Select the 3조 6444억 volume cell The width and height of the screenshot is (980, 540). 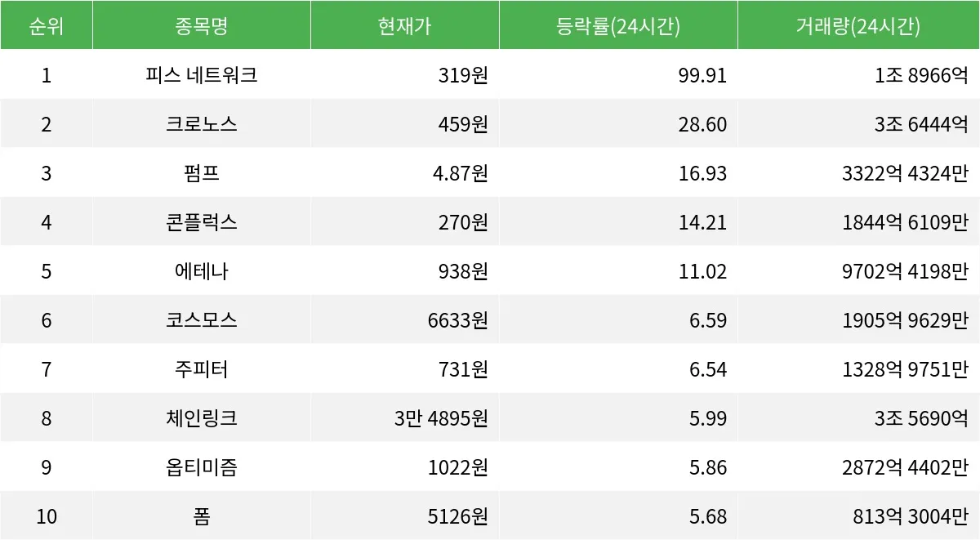tap(920, 125)
